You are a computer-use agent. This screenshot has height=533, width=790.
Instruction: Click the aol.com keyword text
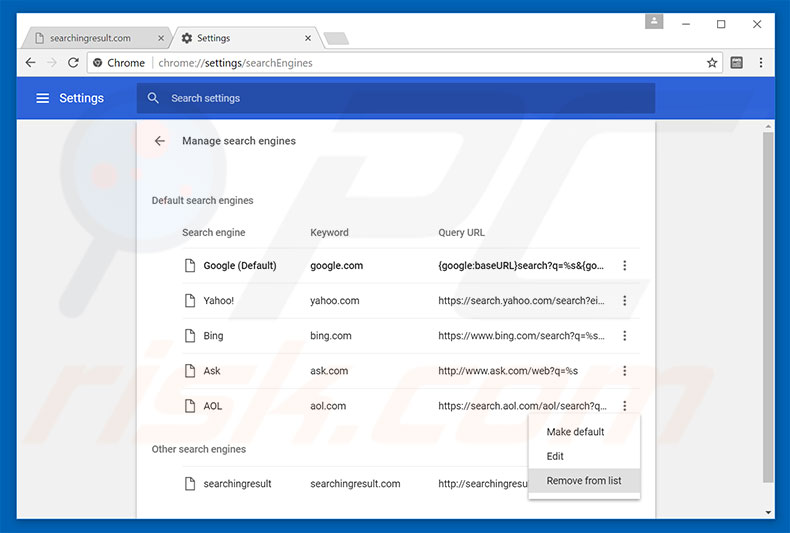click(328, 406)
